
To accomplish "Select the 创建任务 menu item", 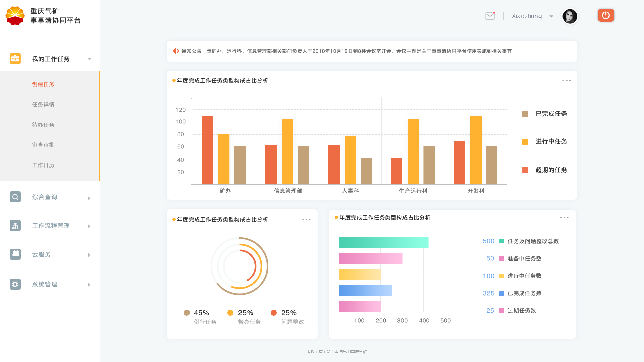I will [43, 84].
